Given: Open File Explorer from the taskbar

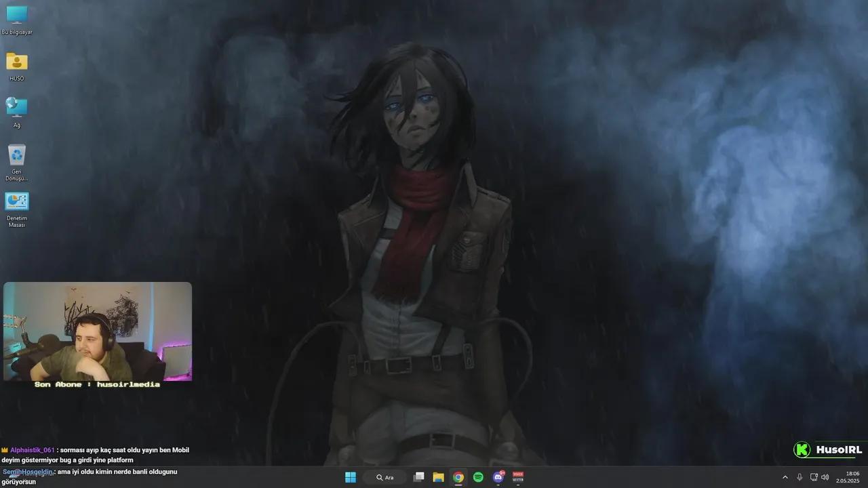Looking at the screenshot, I should tap(439, 477).
